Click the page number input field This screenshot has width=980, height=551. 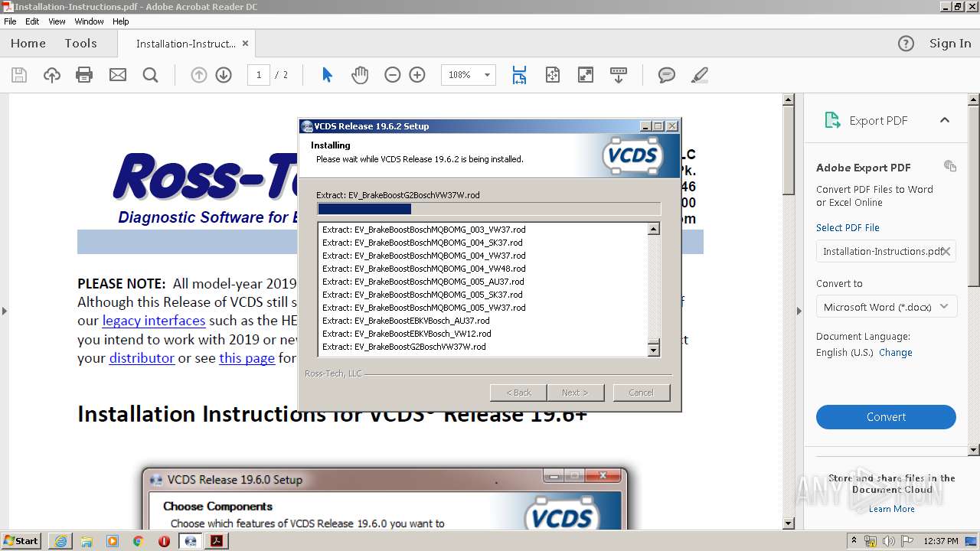point(258,75)
